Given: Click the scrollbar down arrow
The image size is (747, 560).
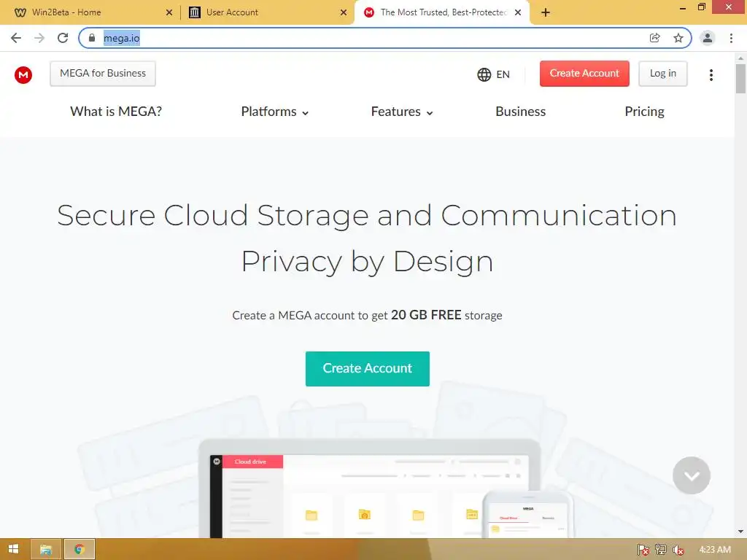Looking at the screenshot, I should pos(740,532).
